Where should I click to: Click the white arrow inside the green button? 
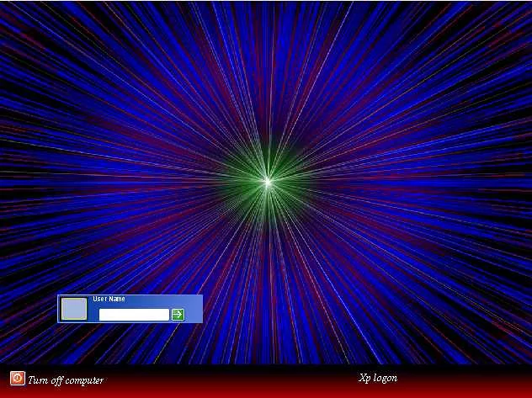[178, 315]
